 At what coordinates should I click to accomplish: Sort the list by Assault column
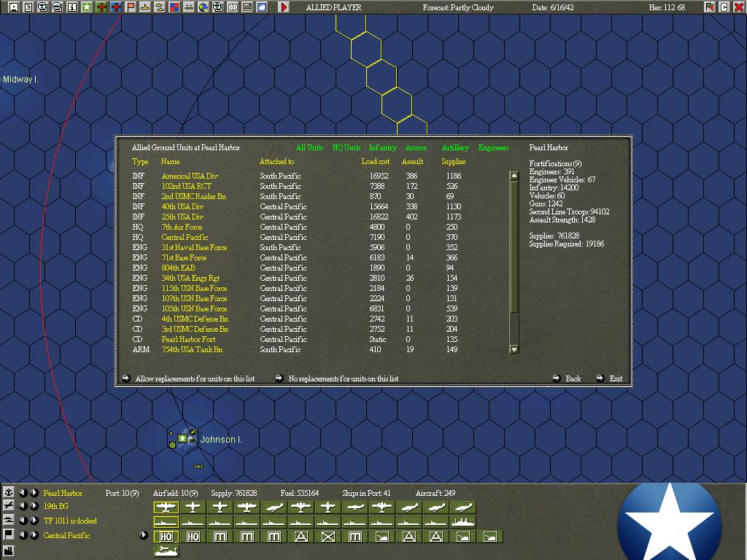pos(413,161)
